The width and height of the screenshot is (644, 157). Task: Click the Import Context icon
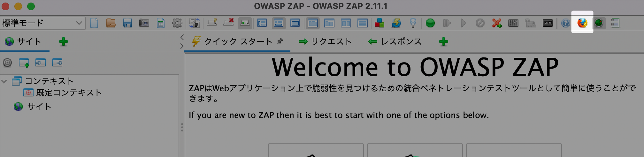[x=41, y=63]
